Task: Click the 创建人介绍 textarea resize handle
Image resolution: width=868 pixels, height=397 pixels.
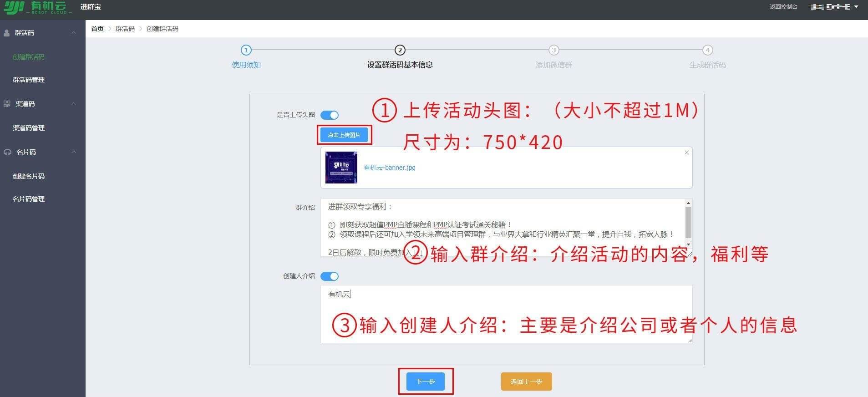Action: (690, 340)
